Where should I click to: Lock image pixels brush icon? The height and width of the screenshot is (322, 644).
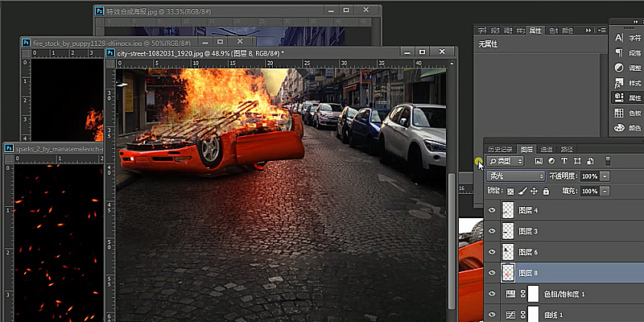(x=522, y=191)
